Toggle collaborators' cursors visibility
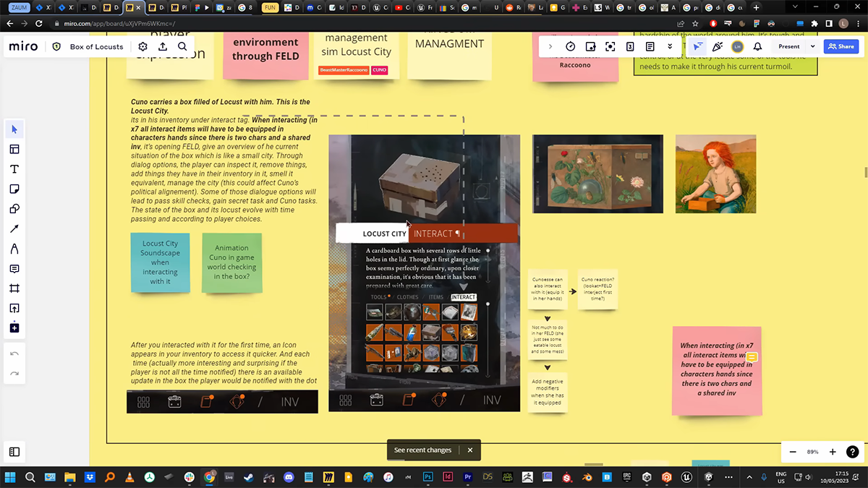868x488 pixels. click(697, 46)
